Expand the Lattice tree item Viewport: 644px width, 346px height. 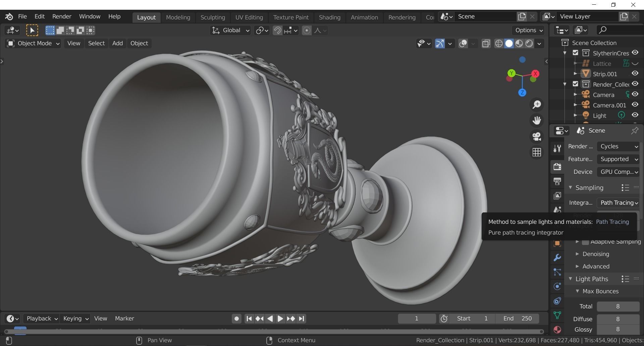(575, 63)
